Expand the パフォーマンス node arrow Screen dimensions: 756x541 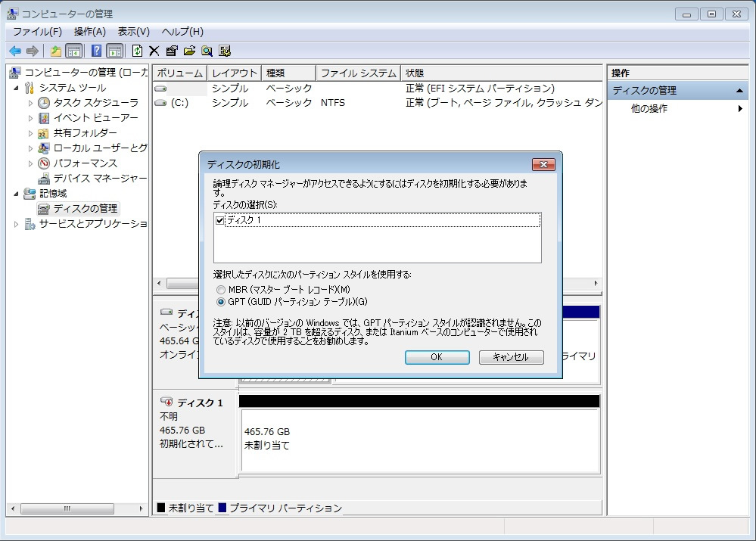click(x=30, y=163)
